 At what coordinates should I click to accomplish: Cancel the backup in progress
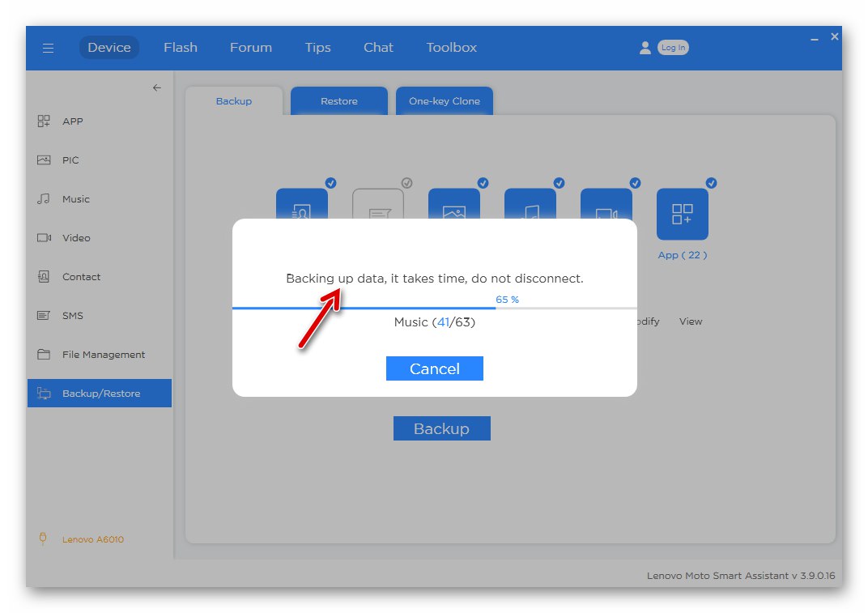point(435,368)
